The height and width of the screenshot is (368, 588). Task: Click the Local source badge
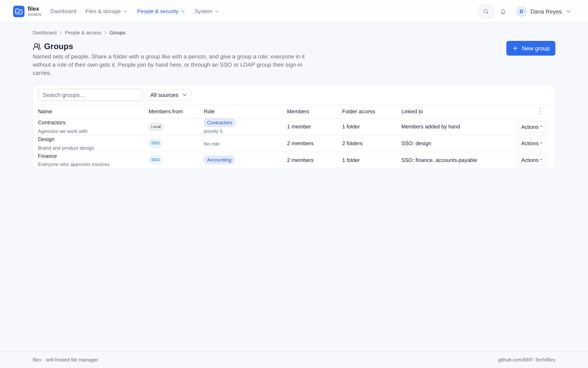coord(156,127)
